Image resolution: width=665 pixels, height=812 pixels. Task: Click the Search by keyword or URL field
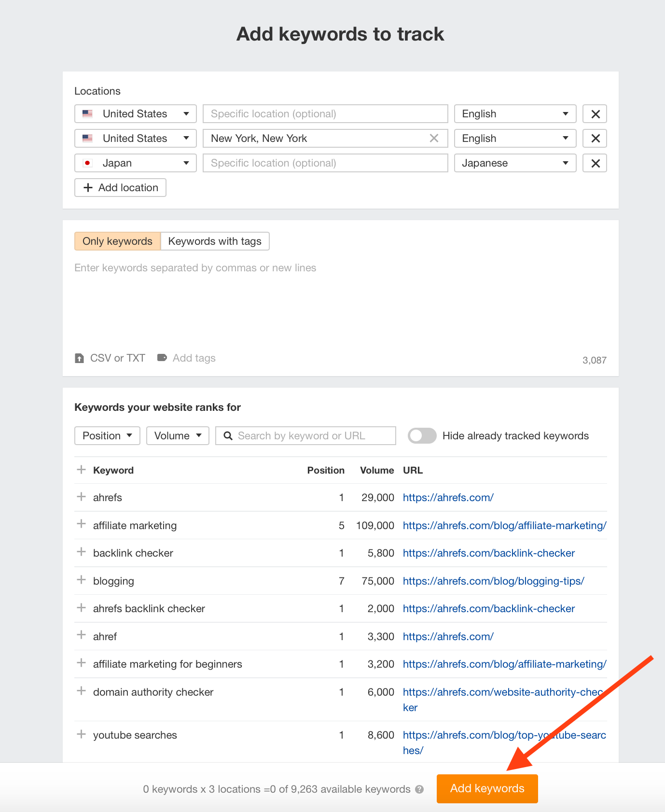click(305, 436)
